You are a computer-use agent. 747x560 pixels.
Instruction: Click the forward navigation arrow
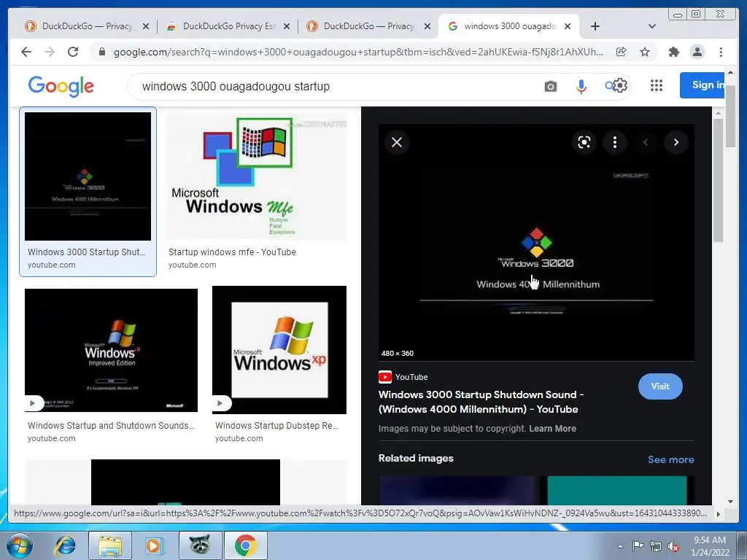[50, 52]
